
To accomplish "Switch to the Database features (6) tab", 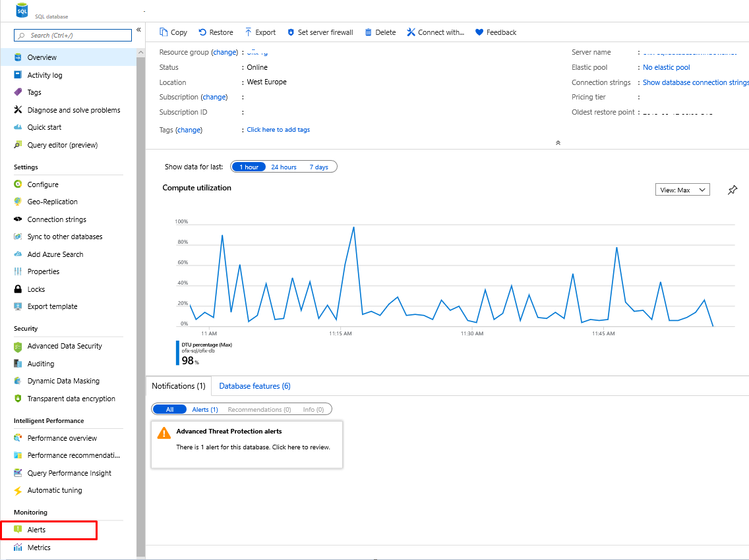I will pyautogui.click(x=255, y=386).
